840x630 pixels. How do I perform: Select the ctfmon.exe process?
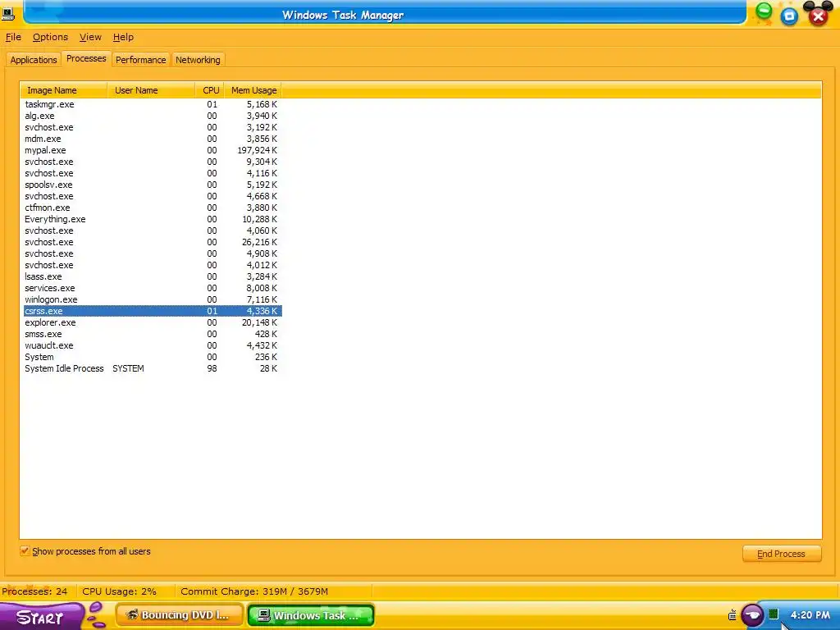[x=152, y=208]
